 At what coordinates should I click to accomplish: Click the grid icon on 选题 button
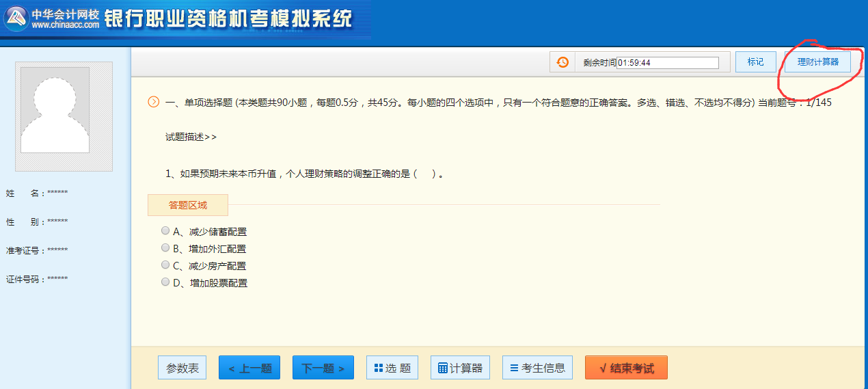[379, 368]
